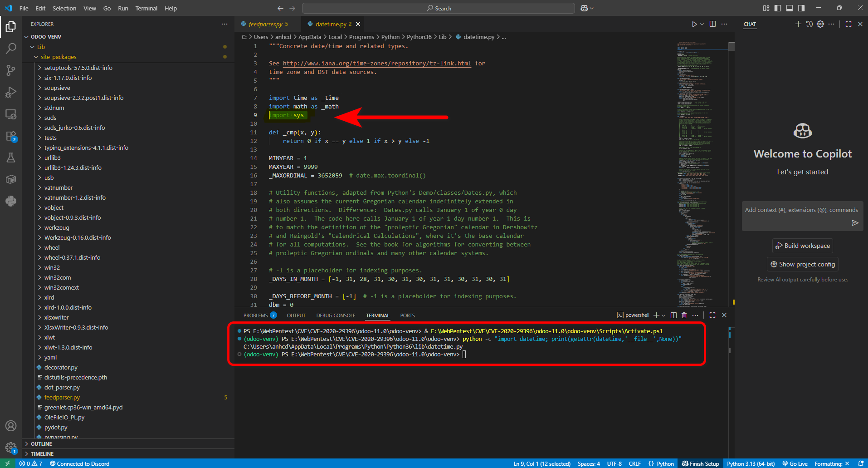Open Run and Debug view
868x468 pixels.
point(11,92)
